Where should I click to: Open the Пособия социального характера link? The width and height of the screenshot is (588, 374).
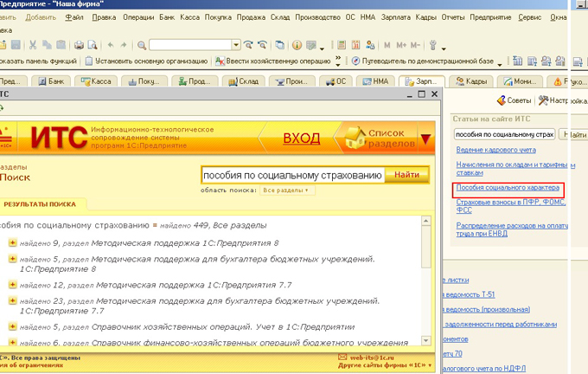508,187
